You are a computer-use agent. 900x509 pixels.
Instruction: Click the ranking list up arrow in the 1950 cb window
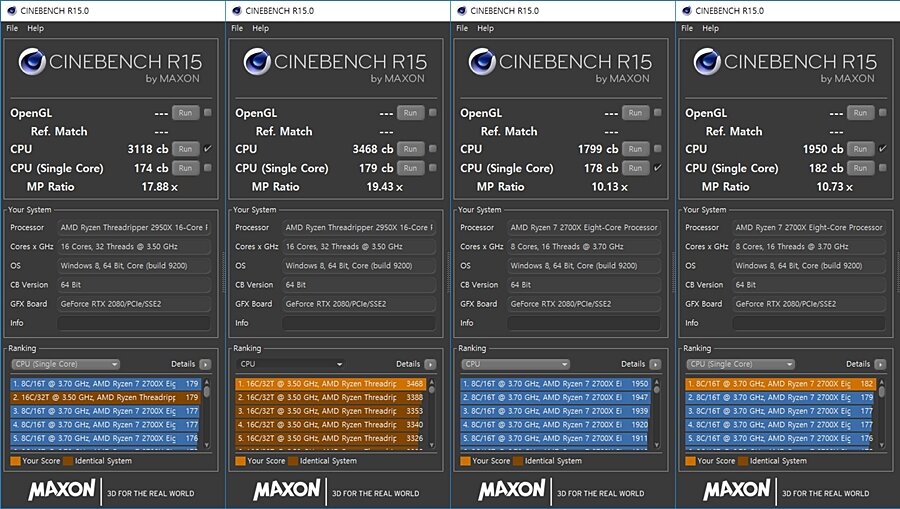coord(882,382)
